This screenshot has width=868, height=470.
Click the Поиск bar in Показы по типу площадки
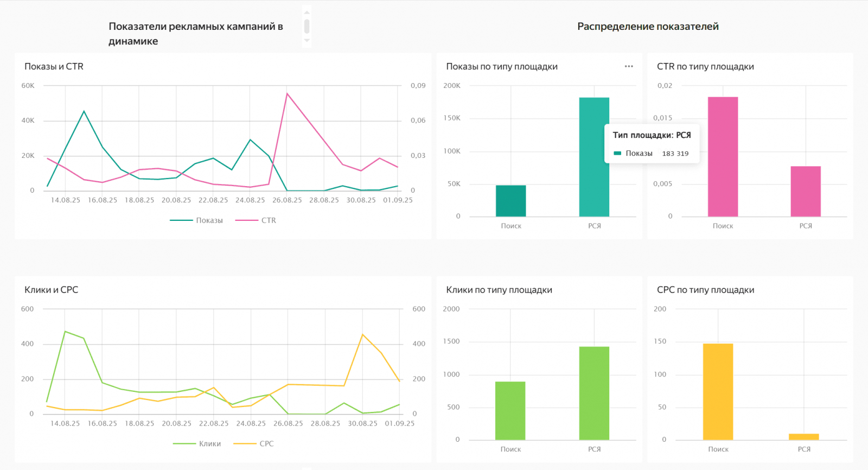510,201
